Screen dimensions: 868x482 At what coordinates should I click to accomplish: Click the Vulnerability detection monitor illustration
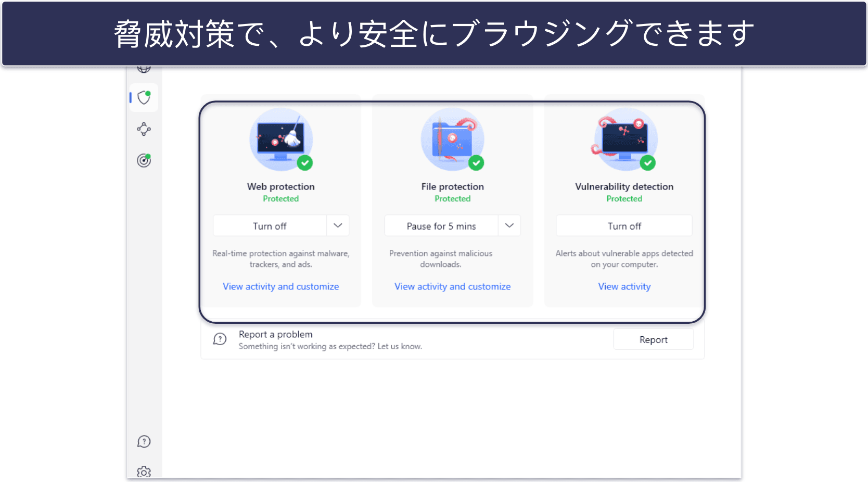624,139
